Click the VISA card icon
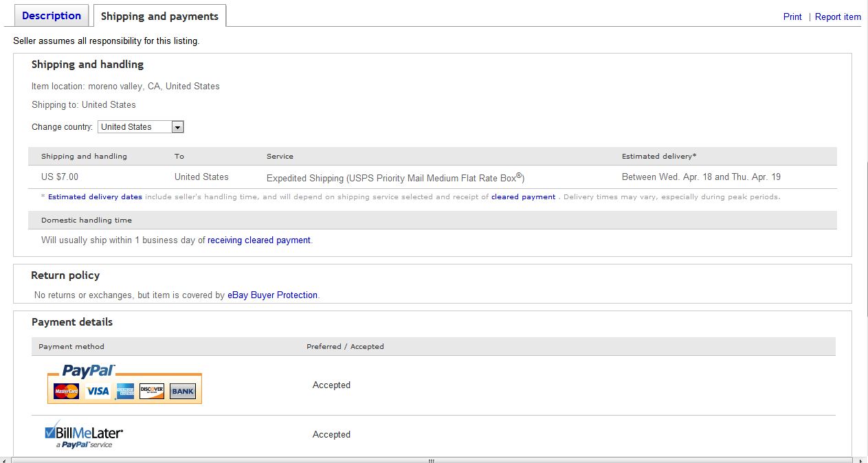Viewport: 868px width, 463px height. click(x=98, y=391)
